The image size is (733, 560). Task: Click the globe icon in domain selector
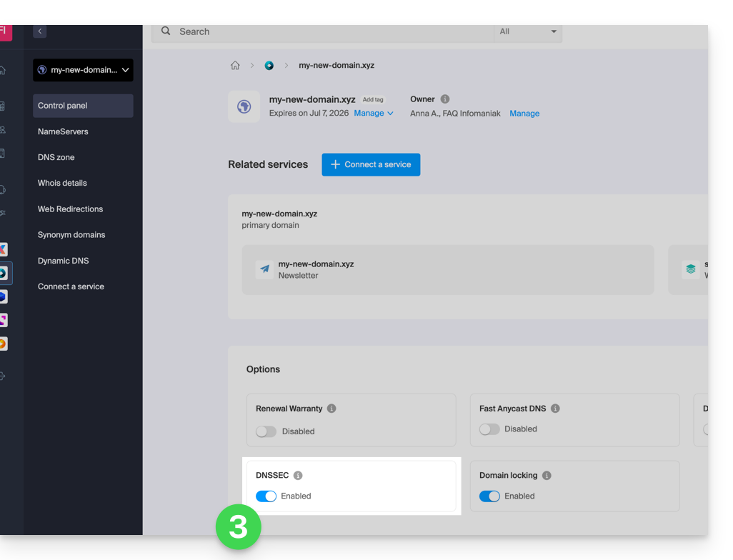click(42, 70)
